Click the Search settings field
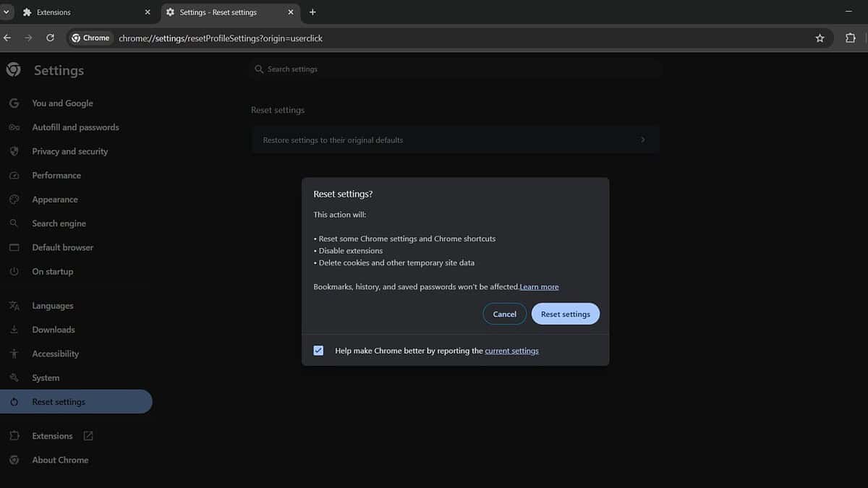Image resolution: width=868 pixels, height=488 pixels. [456, 69]
